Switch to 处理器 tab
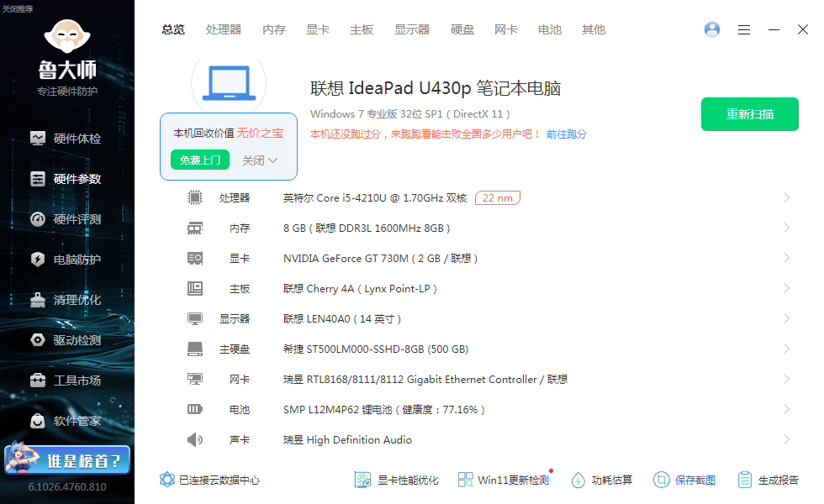 [x=224, y=30]
